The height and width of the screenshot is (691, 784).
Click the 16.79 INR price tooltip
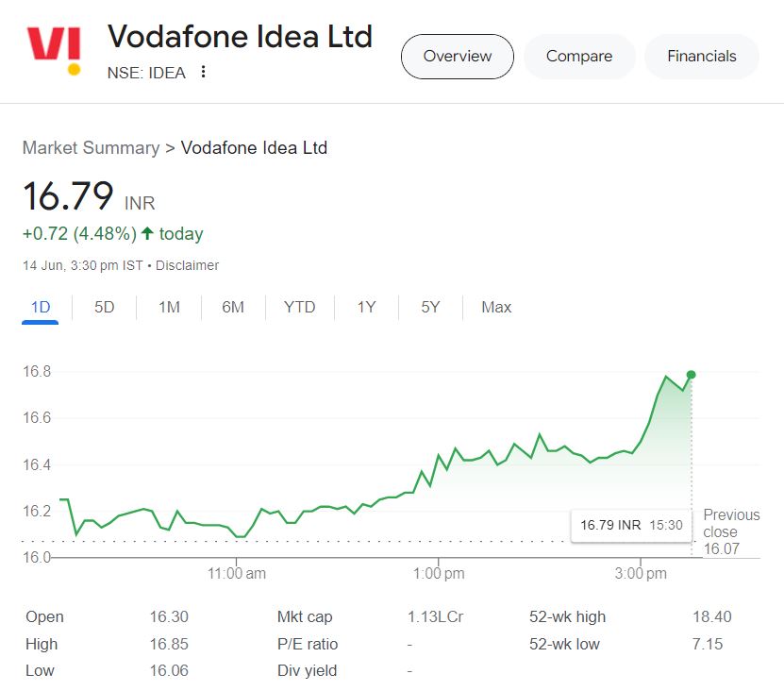[x=630, y=525]
